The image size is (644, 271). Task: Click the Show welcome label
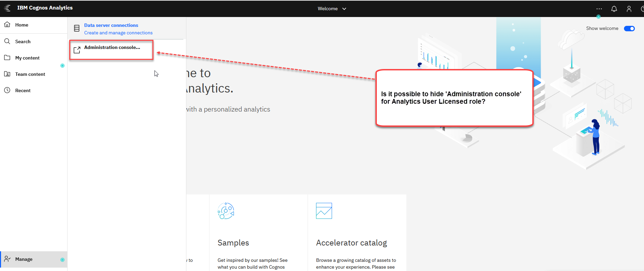602,28
